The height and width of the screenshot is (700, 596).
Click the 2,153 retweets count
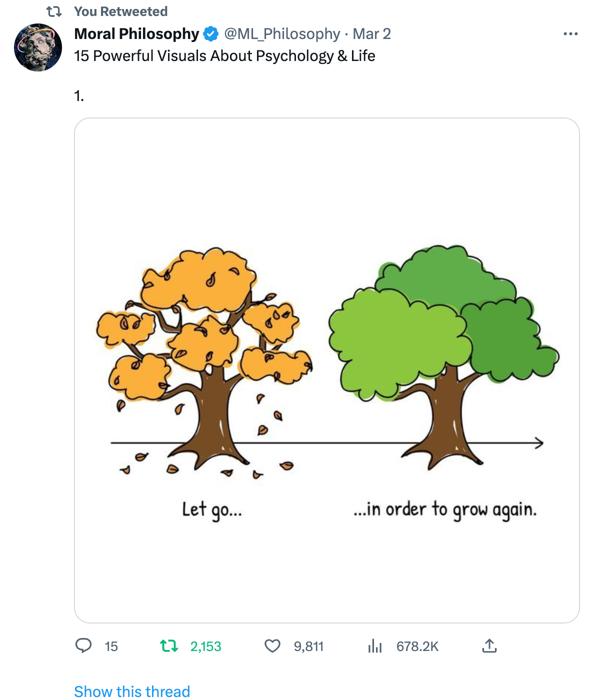pos(205,646)
